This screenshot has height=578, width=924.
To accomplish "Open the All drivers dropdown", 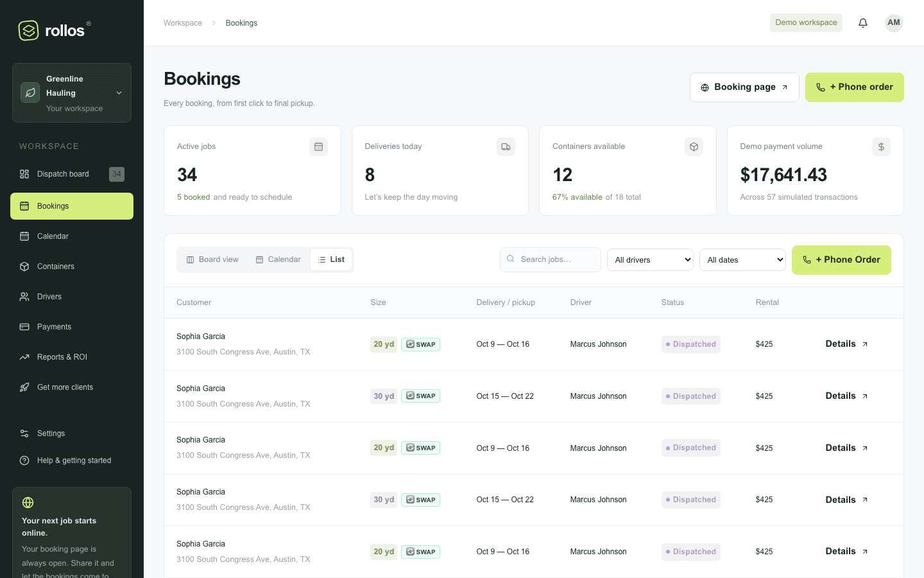I will click(650, 259).
